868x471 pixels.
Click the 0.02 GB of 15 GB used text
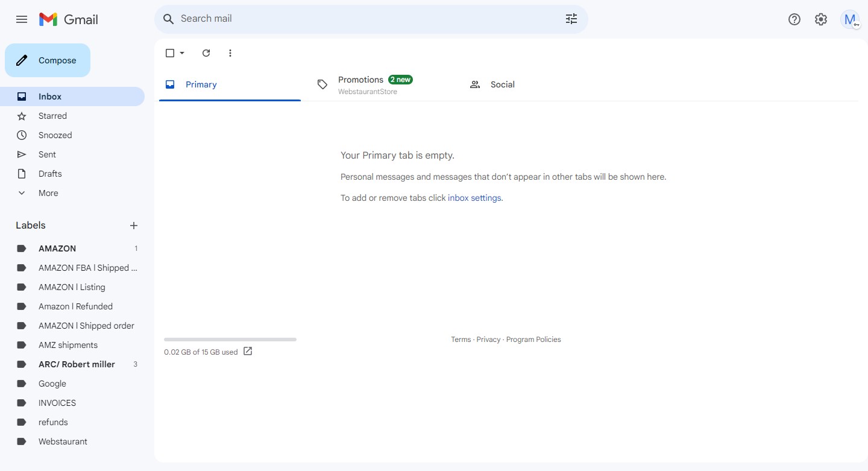coord(201,352)
